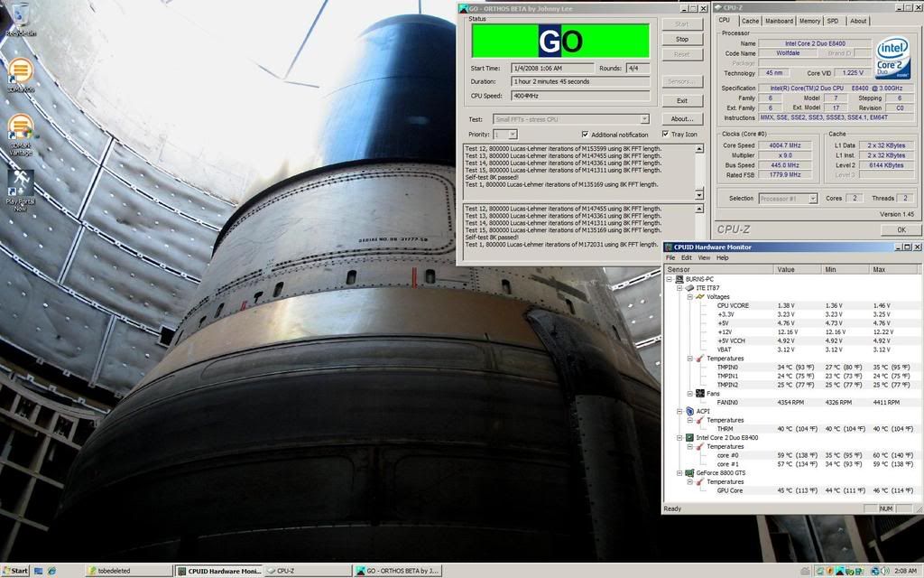Open the tobedeleted taskbar item
This screenshot has height=578, width=924.
[x=129, y=571]
